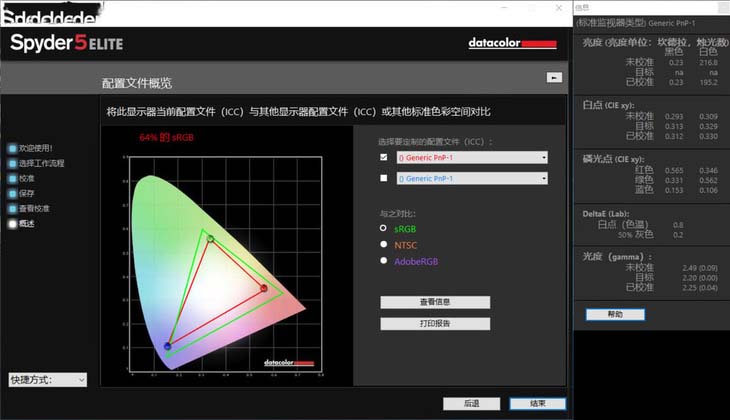Image resolution: width=730 pixels, height=420 pixels.
Task: Click the green point on gamut triangle
Action: point(210,238)
